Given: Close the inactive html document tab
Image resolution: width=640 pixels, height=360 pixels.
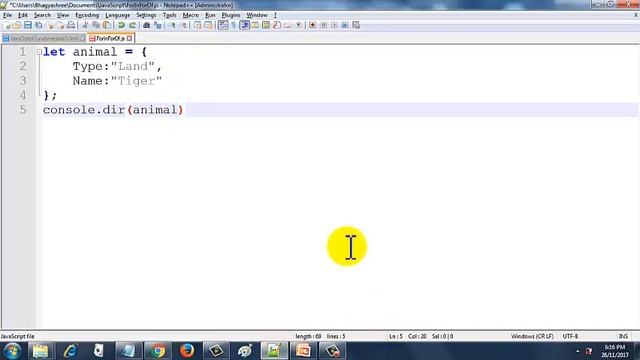Looking at the screenshot, I should coord(83,38).
